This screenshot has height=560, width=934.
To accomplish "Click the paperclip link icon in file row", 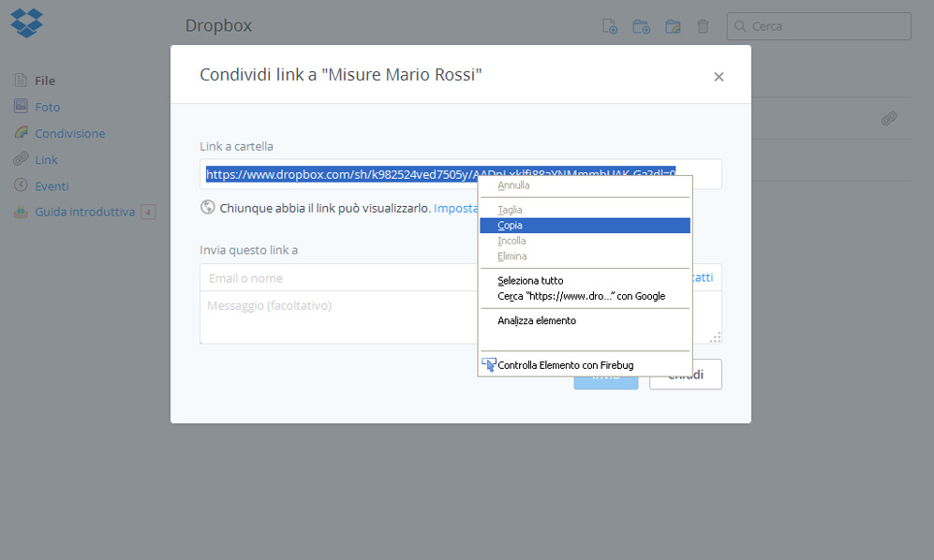I will 889,118.
